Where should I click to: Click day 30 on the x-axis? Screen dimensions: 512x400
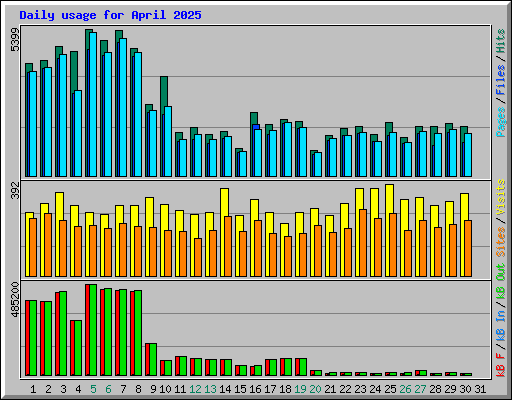point(465,389)
